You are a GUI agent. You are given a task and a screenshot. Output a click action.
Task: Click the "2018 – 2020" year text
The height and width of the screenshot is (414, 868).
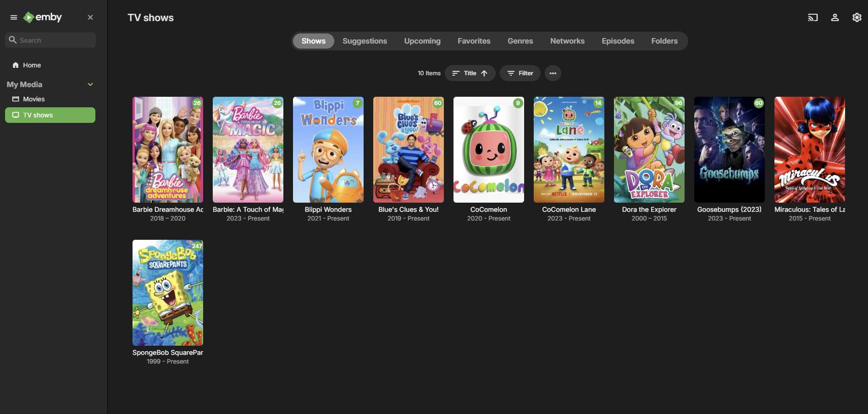pos(168,219)
